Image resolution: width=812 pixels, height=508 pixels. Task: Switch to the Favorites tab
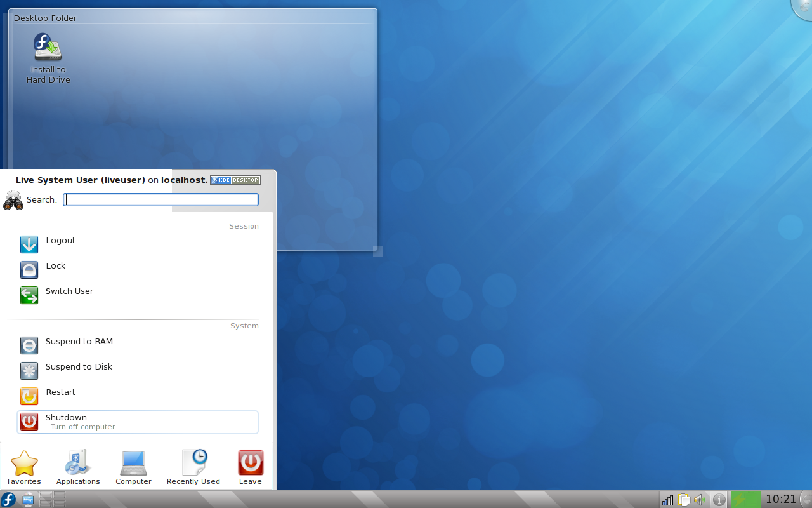24,468
